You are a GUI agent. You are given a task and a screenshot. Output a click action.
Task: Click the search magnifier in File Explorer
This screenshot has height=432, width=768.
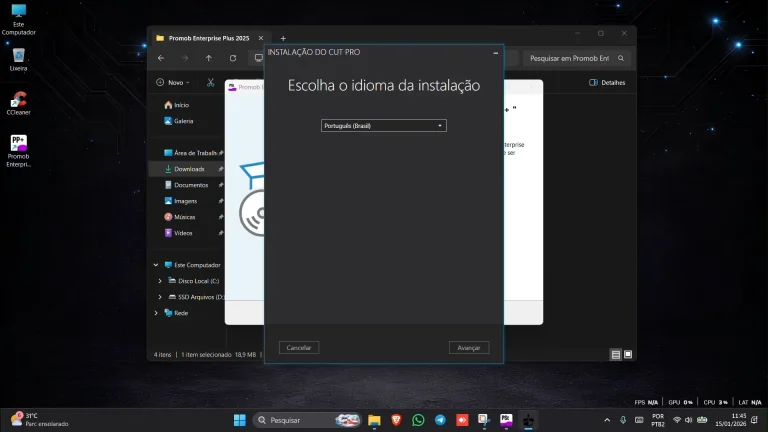[621, 58]
